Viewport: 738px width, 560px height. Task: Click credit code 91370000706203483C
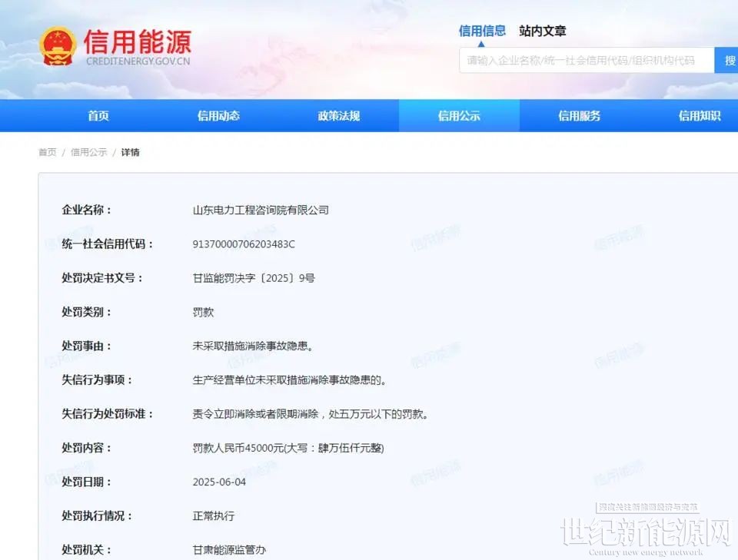coord(244,244)
